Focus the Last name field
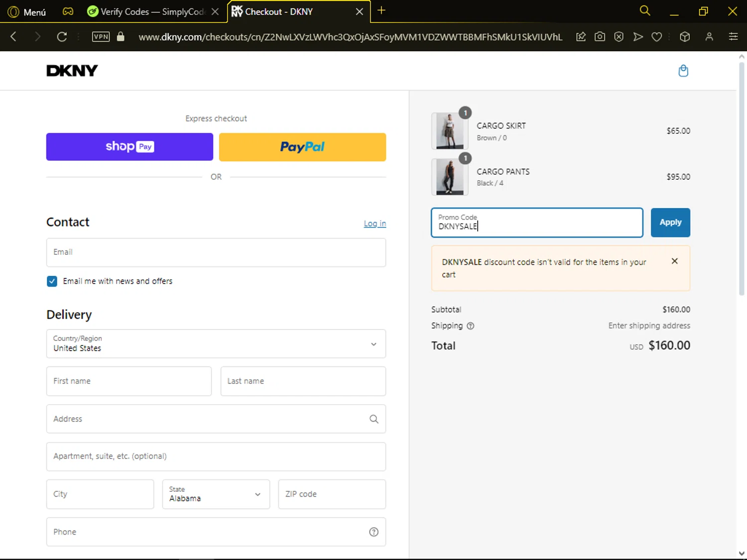Screen dimensions: 747x560 click(x=303, y=381)
